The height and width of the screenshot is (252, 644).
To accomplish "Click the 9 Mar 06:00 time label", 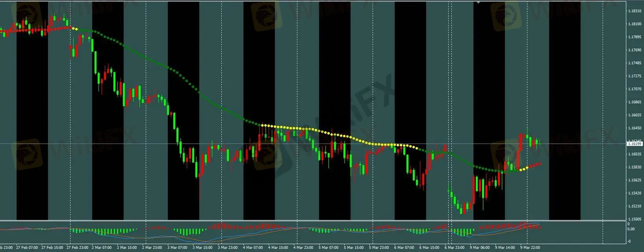I will (480, 248).
